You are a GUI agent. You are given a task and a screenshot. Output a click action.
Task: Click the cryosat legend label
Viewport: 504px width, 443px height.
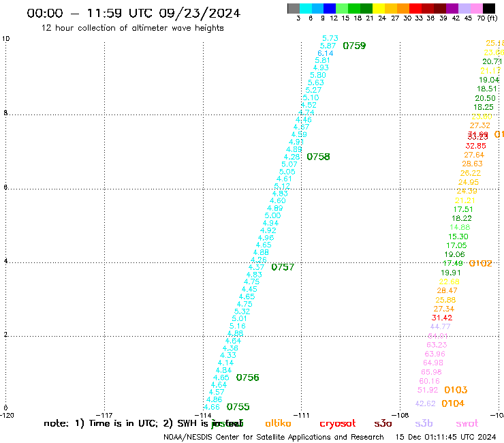point(338,424)
